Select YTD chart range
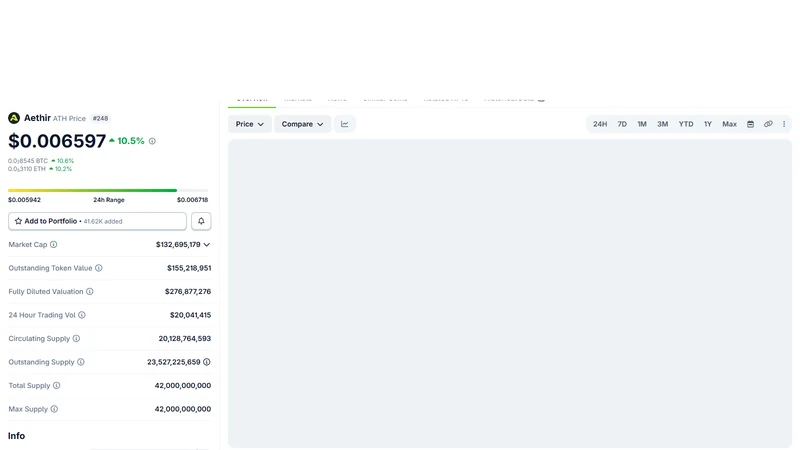This screenshot has width=800, height=450. point(686,124)
